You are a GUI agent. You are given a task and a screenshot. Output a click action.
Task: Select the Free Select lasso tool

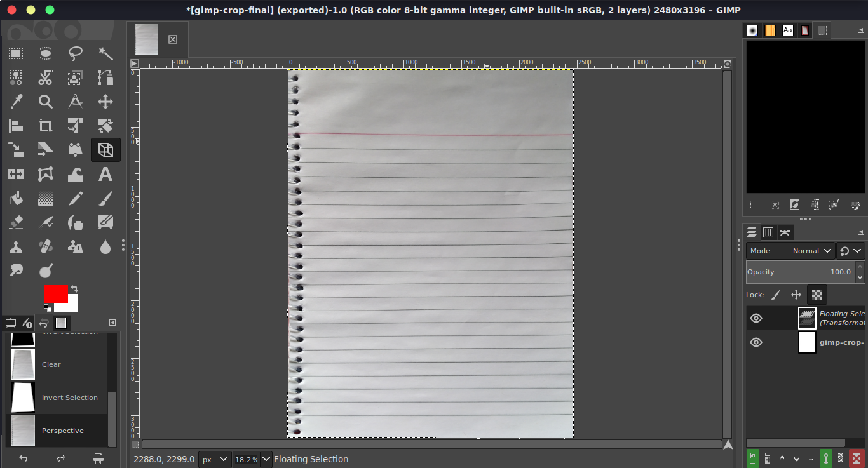click(76, 53)
